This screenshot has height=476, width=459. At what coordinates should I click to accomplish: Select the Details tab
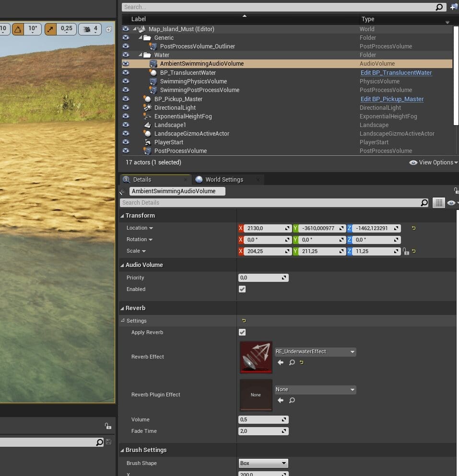click(x=142, y=180)
